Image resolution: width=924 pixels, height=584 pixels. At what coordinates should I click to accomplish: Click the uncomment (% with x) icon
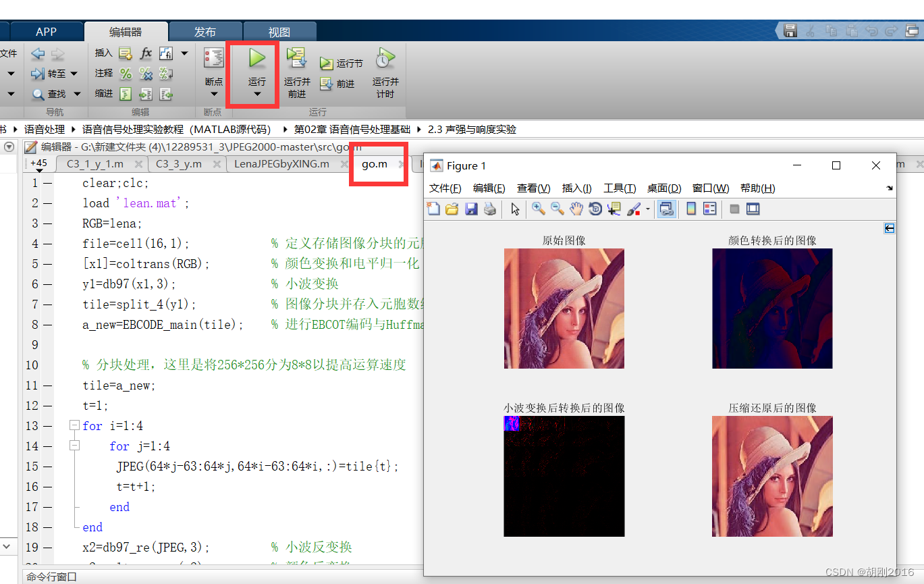pos(146,74)
